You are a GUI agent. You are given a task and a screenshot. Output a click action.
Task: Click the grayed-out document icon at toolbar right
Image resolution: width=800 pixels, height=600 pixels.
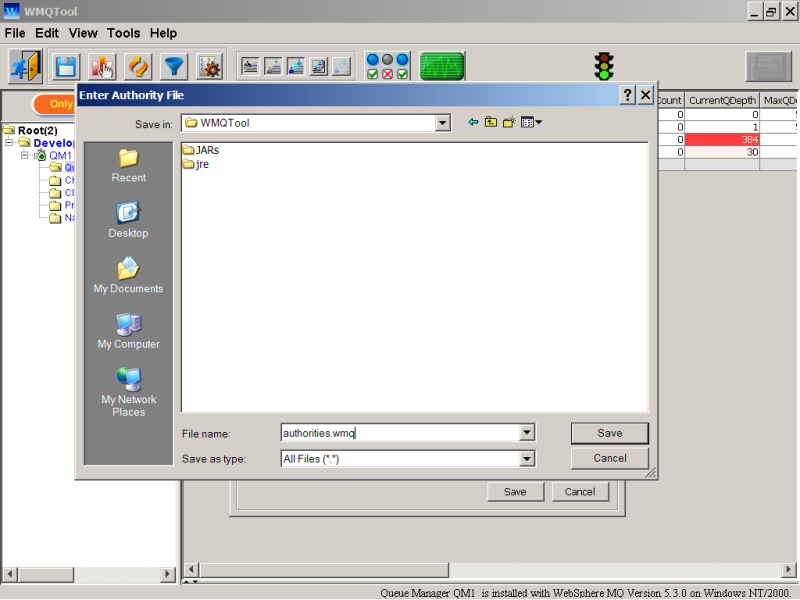[x=769, y=66]
